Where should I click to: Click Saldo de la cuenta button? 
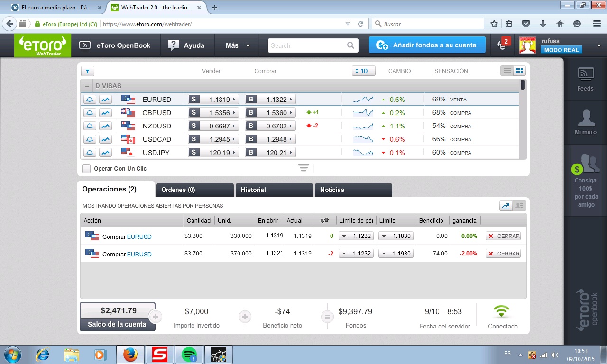118,317
